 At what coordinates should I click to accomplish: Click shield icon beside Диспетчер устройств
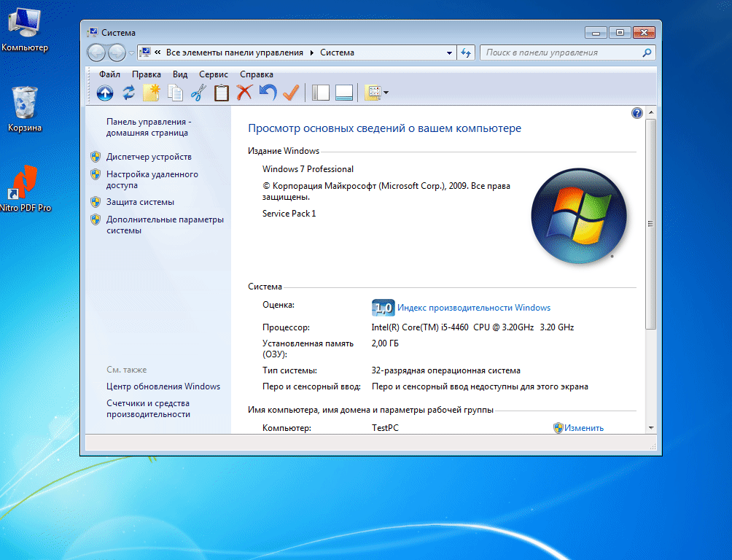pyautogui.click(x=96, y=157)
